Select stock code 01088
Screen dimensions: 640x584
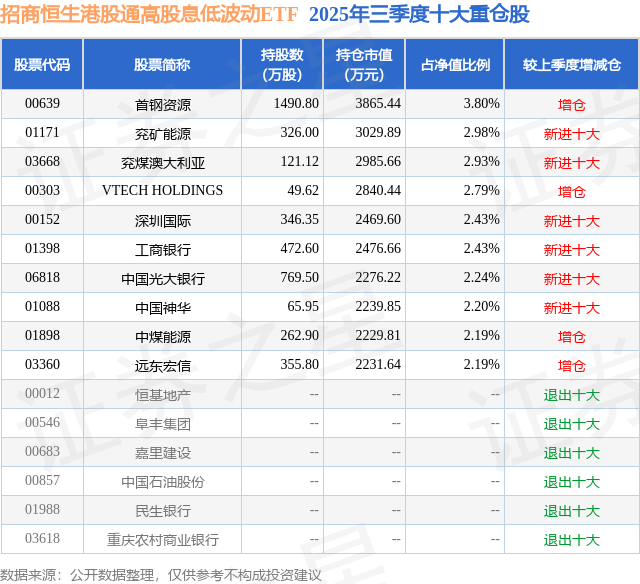42,306
